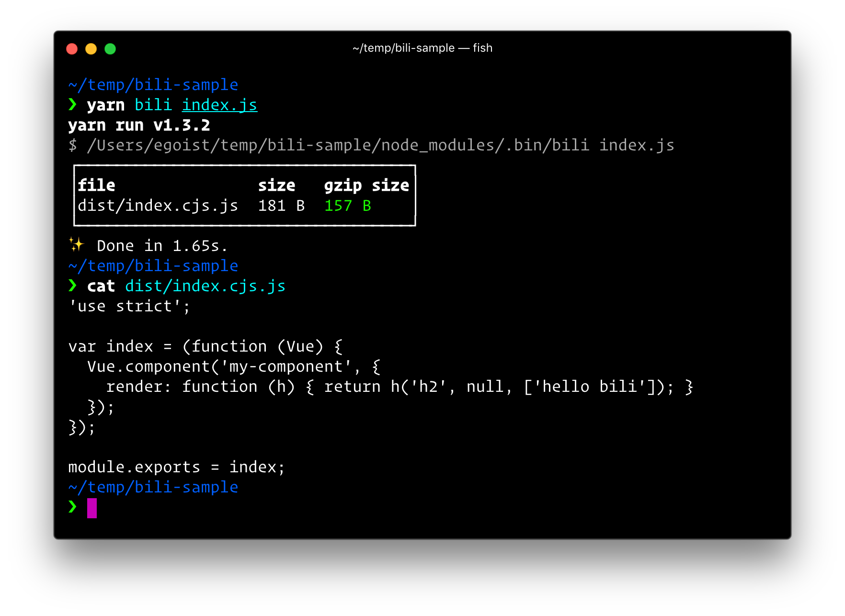Screen dimensions: 845x616
Task: Click the 181 B size value
Action: pos(281,205)
